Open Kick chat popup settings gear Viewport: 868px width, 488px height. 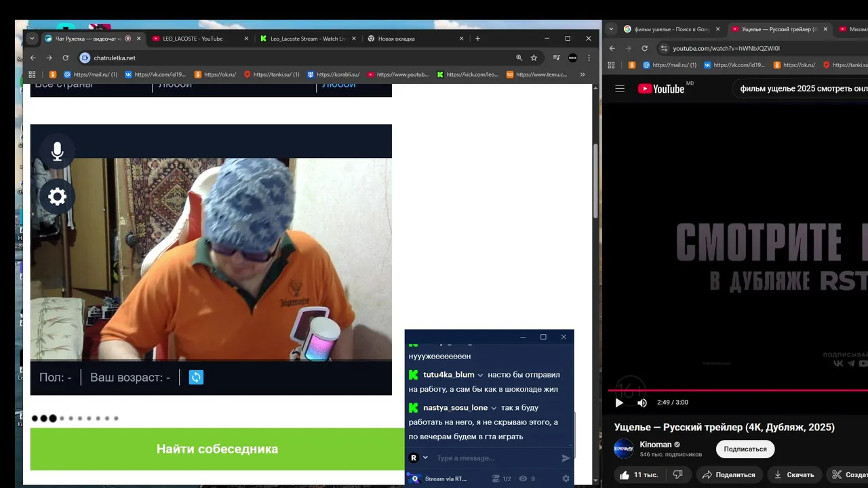coord(566,479)
